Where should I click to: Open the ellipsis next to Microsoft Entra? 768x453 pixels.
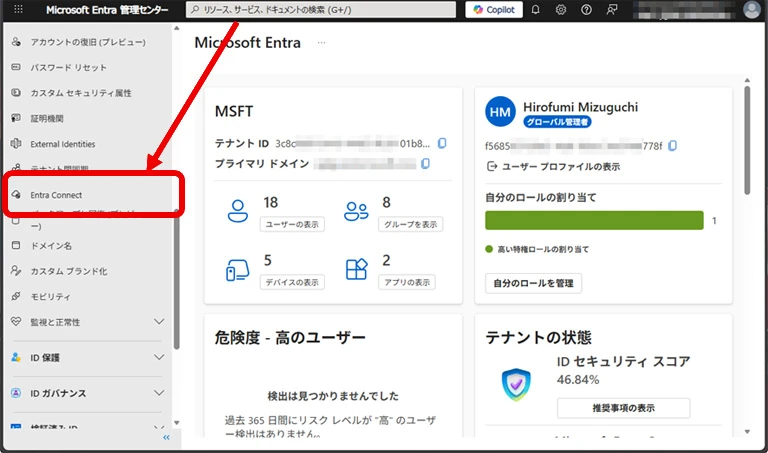coord(321,43)
